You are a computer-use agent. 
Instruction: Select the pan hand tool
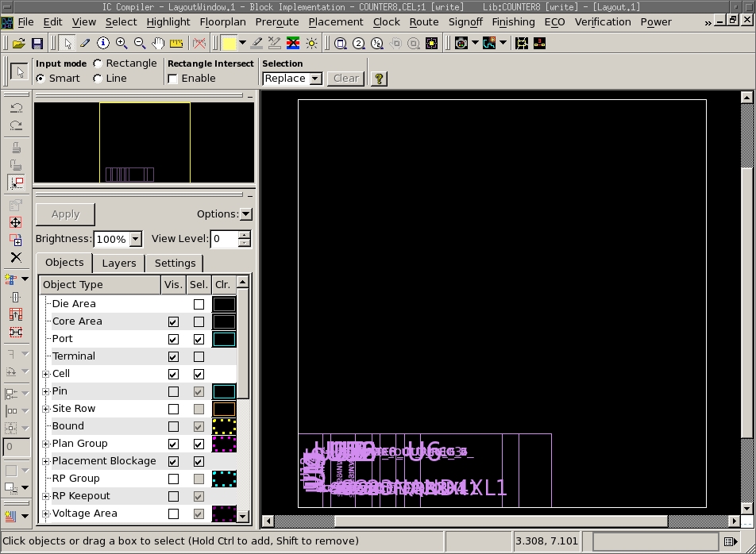click(x=158, y=43)
